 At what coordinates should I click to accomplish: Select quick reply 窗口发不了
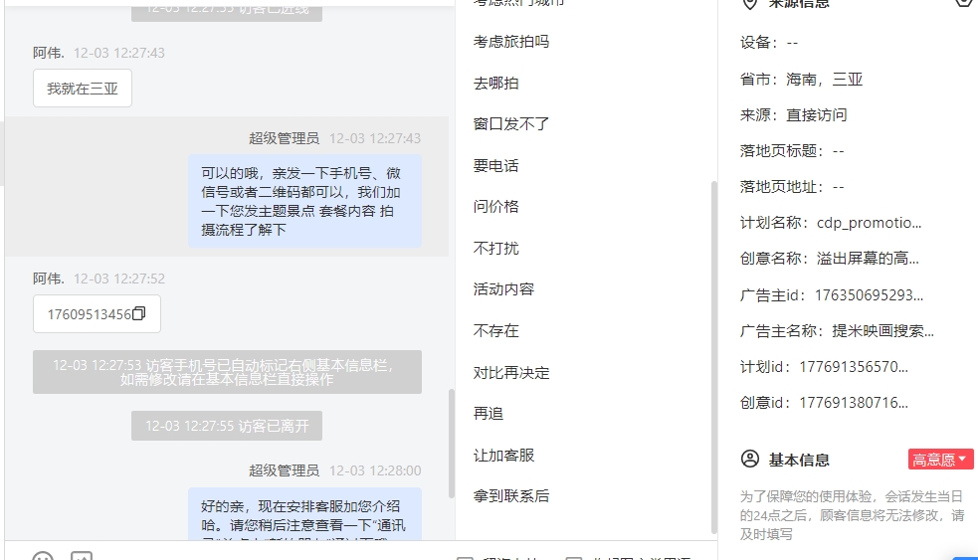pos(510,124)
